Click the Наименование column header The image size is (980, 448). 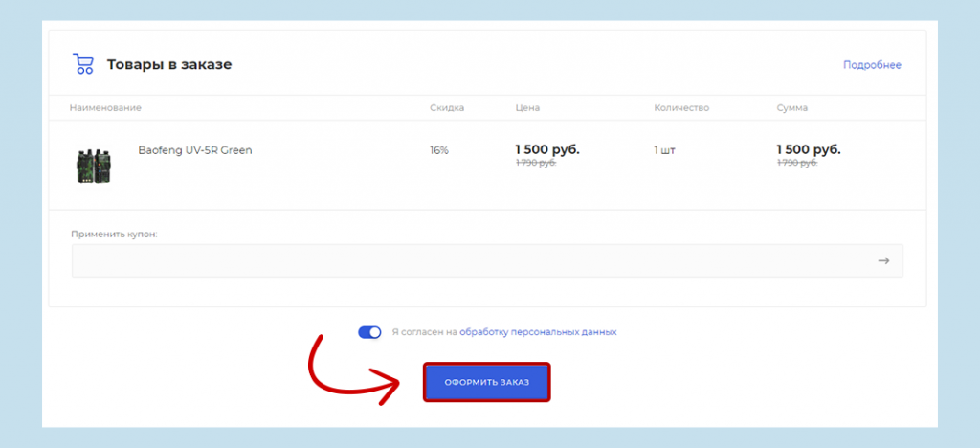pyautogui.click(x=105, y=108)
